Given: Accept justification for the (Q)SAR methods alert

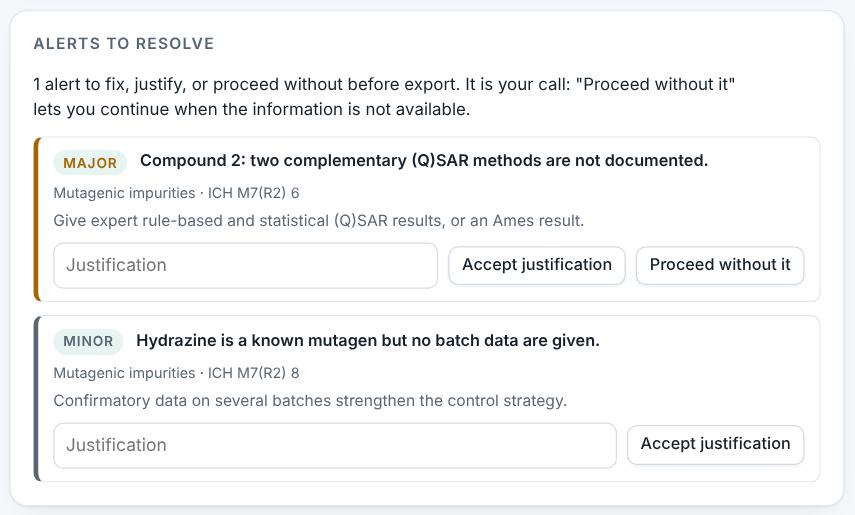Looking at the screenshot, I should click(537, 265).
